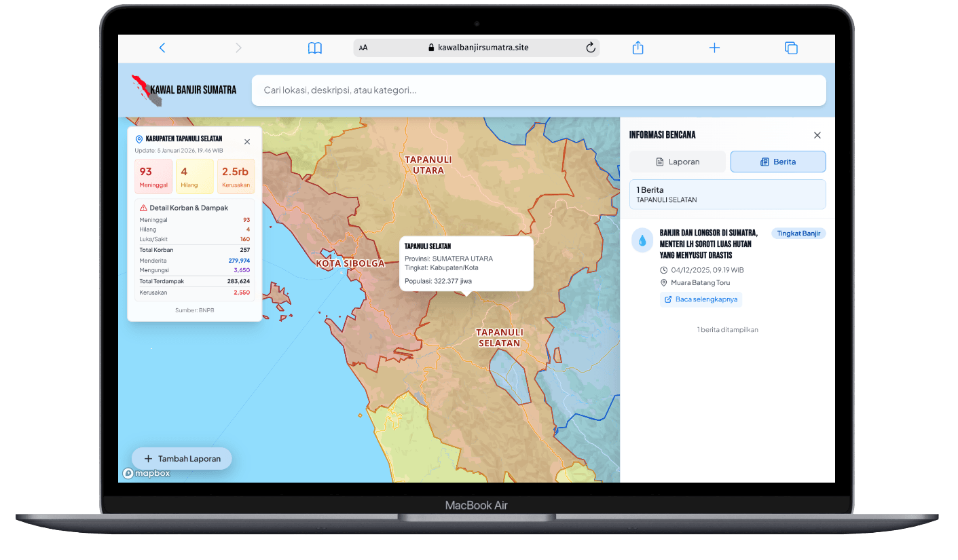Click the Kota Sibolga map label
The height and width of the screenshot is (560, 958).
tap(350, 263)
